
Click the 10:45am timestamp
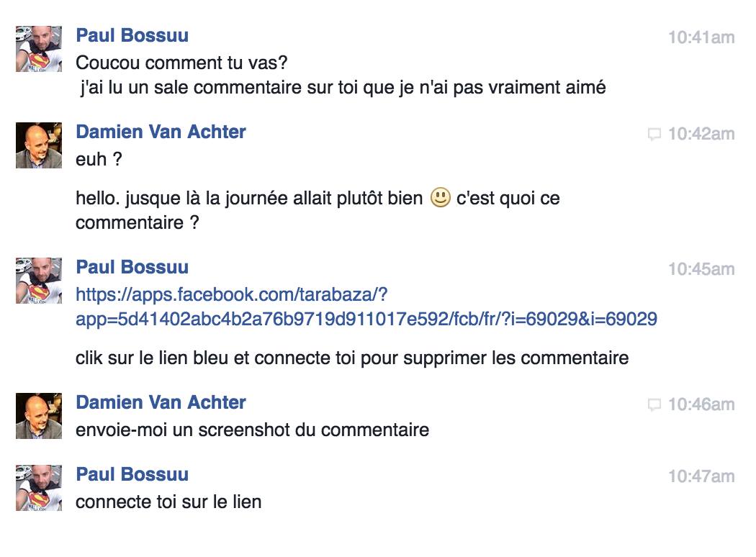[x=701, y=269]
